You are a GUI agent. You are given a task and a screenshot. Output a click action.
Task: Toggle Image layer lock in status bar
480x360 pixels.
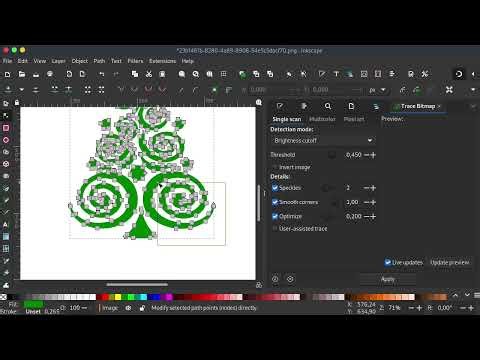142,308
